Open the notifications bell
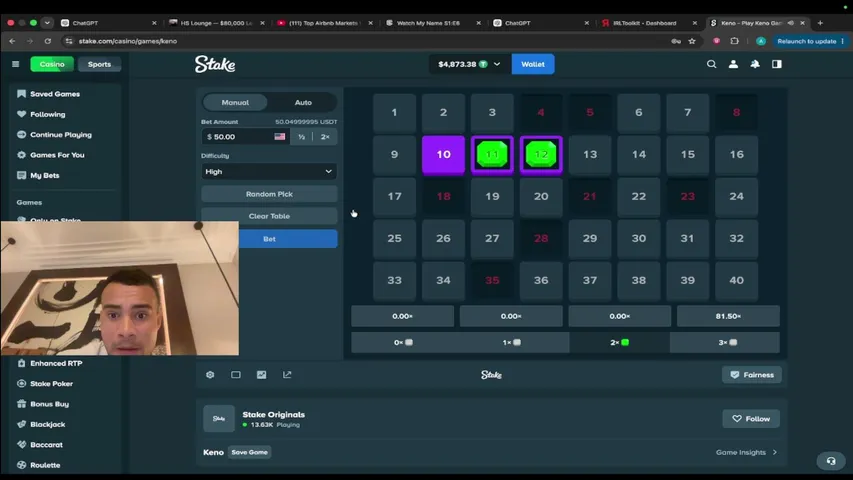853x480 pixels. tap(755, 64)
